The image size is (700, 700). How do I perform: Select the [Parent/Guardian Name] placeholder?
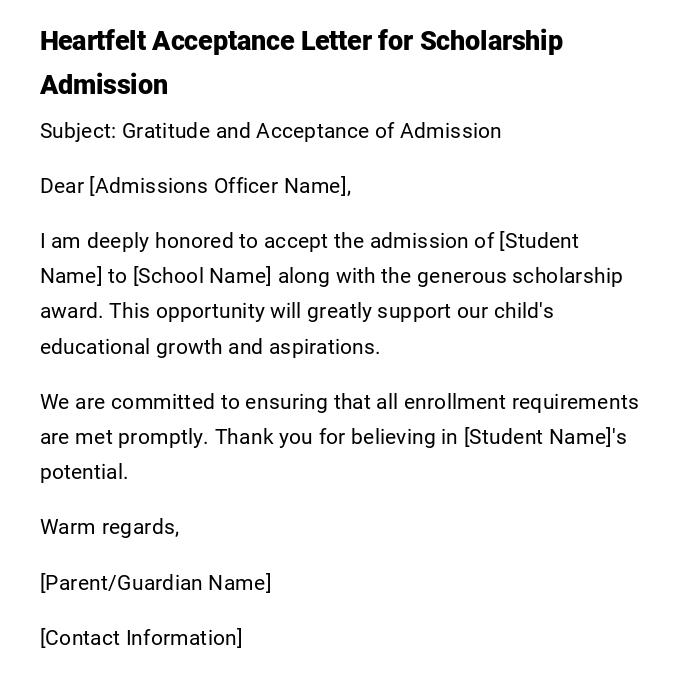click(x=155, y=583)
